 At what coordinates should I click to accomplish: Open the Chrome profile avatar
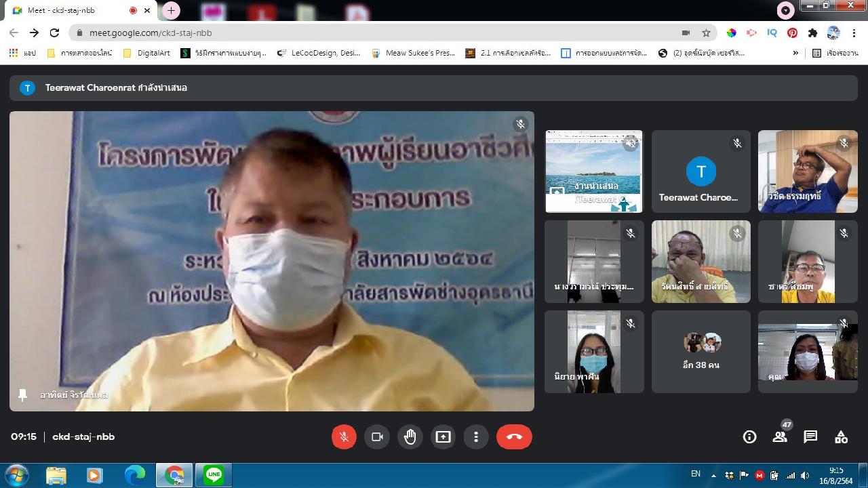(x=833, y=33)
